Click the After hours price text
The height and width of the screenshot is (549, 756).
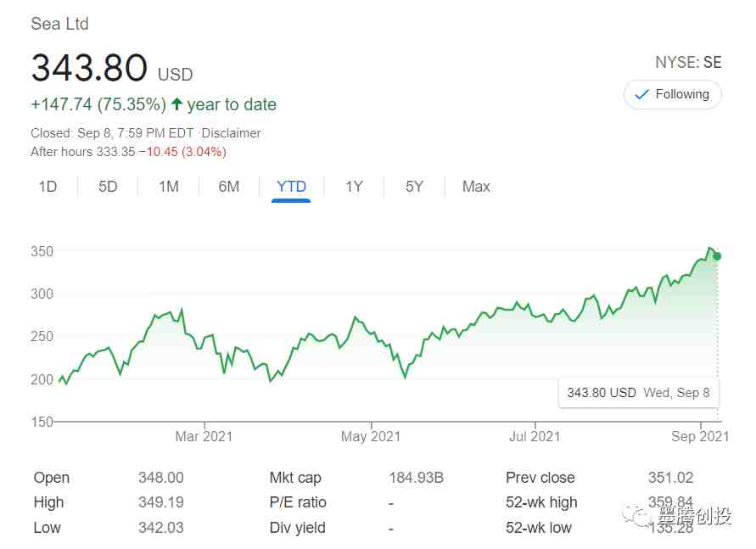click(x=128, y=152)
